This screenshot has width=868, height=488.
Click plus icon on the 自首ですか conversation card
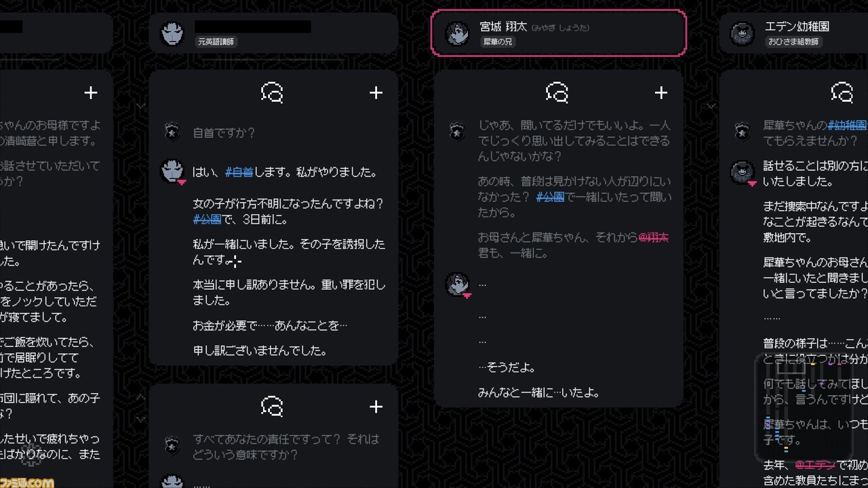pos(376,93)
